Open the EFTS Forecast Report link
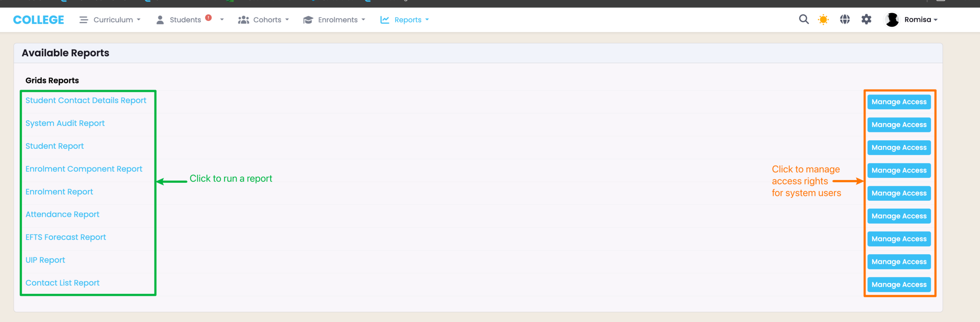This screenshot has width=980, height=322. pyautogui.click(x=65, y=237)
